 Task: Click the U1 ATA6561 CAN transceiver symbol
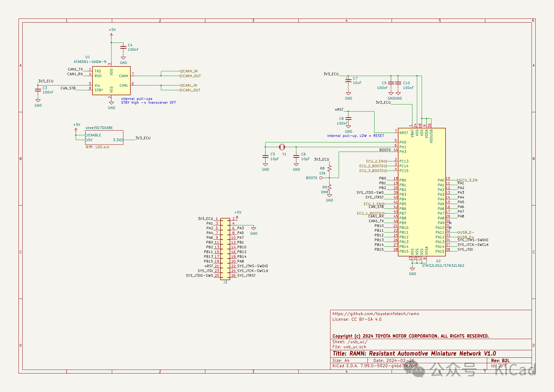[111, 81]
